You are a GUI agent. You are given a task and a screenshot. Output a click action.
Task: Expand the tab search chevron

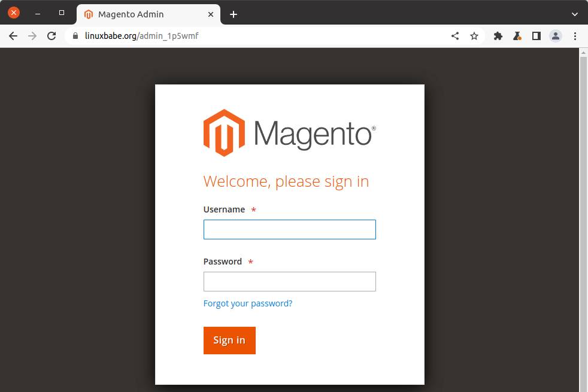pyautogui.click(x=574, y=14)
